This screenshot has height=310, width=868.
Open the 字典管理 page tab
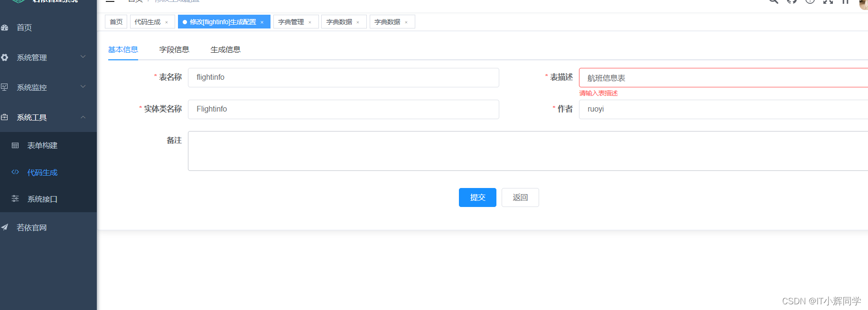(296, 22)
